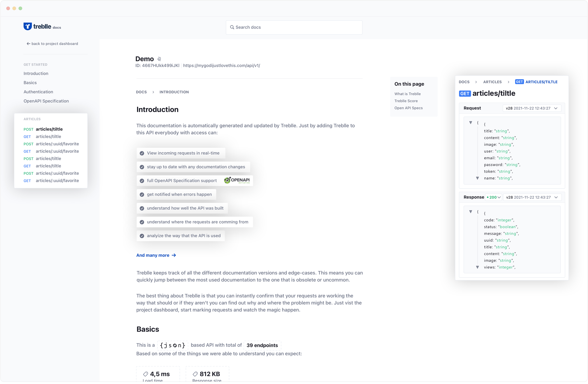Click the {json} badge in Basics

point(173,345)
